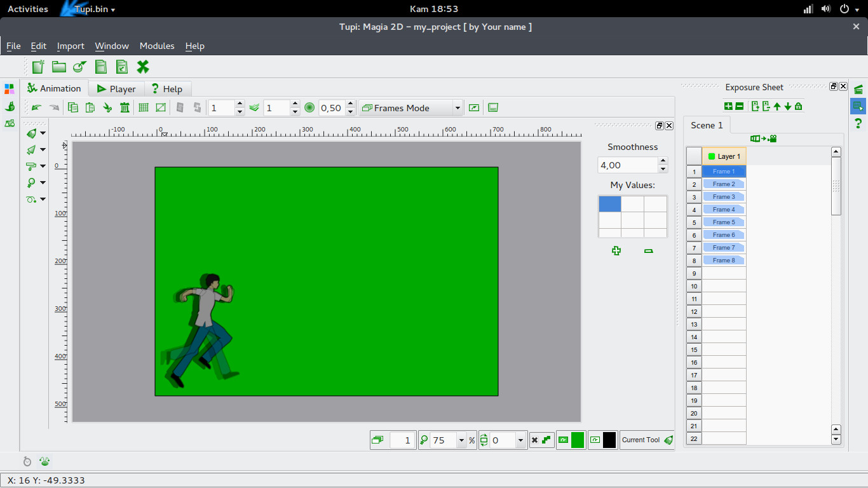Screen dimensions: 868x488
Task: Toggle Layer 1 green visibility indicator
Action: (x=712, y=156)
